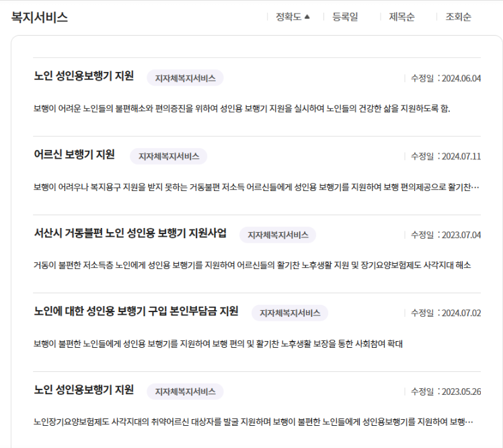The image size is (503, 448).
Task: Click description starting with 거동이 불편한 저소득층
Action: (x=252, y=265)
